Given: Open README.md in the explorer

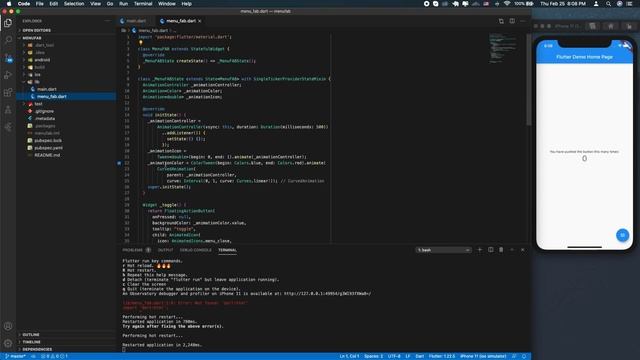Looking at the screenshot, I should pyautogui.click(x=47, y=156).
